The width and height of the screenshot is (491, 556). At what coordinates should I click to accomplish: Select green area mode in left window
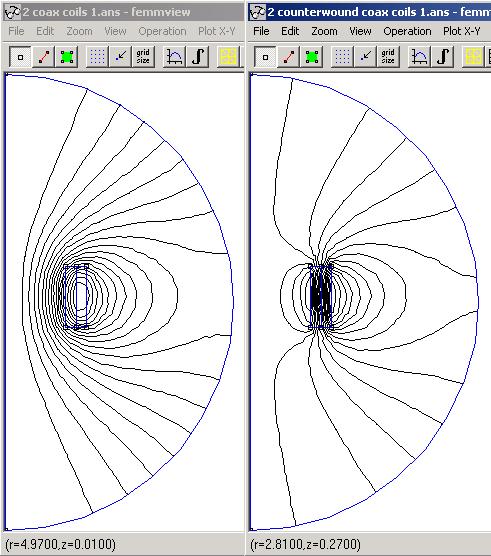point(67,57)
